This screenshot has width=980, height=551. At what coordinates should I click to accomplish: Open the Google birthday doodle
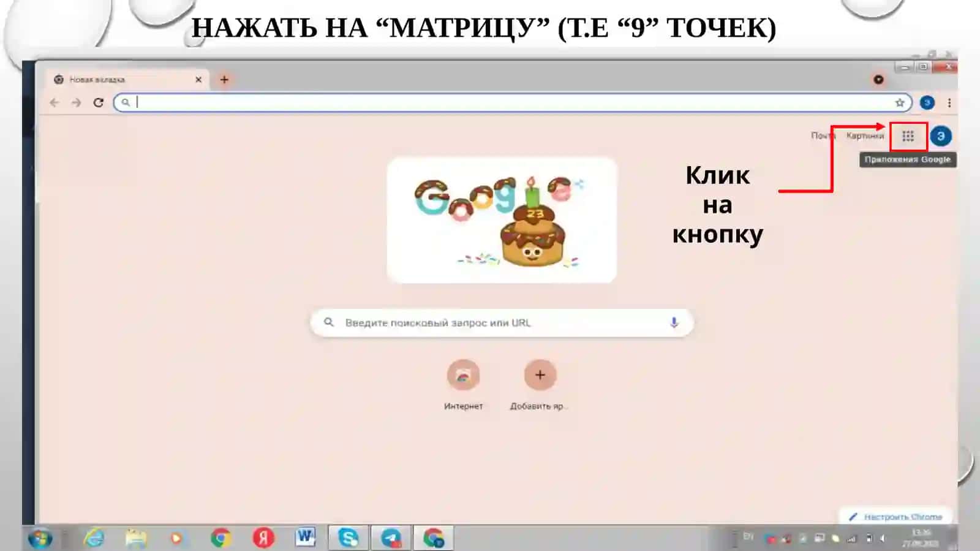502,220
